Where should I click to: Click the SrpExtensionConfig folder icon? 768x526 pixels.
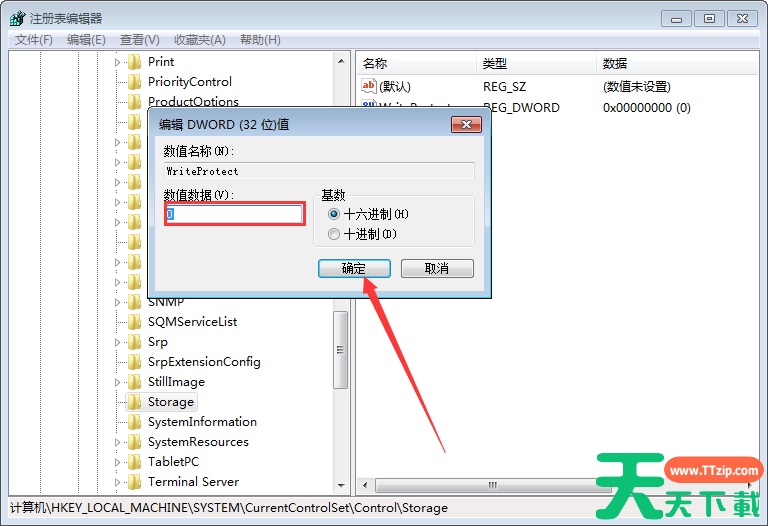tap(134, 361)
